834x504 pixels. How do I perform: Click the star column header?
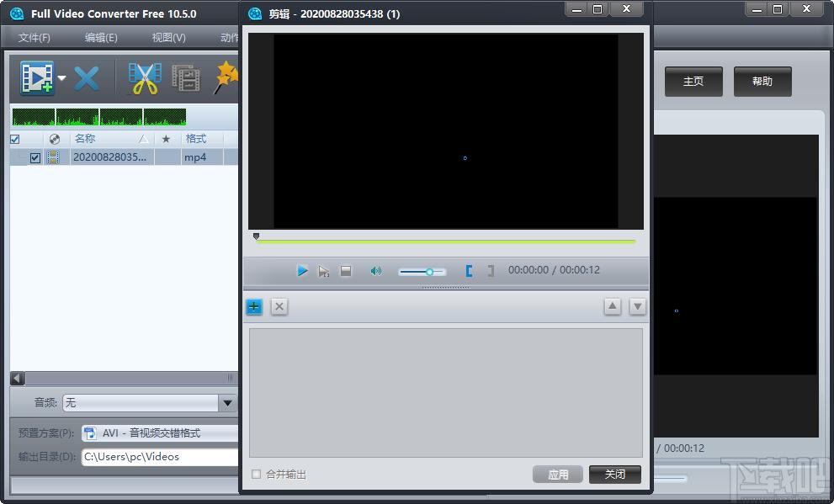(x=166, y=139)
